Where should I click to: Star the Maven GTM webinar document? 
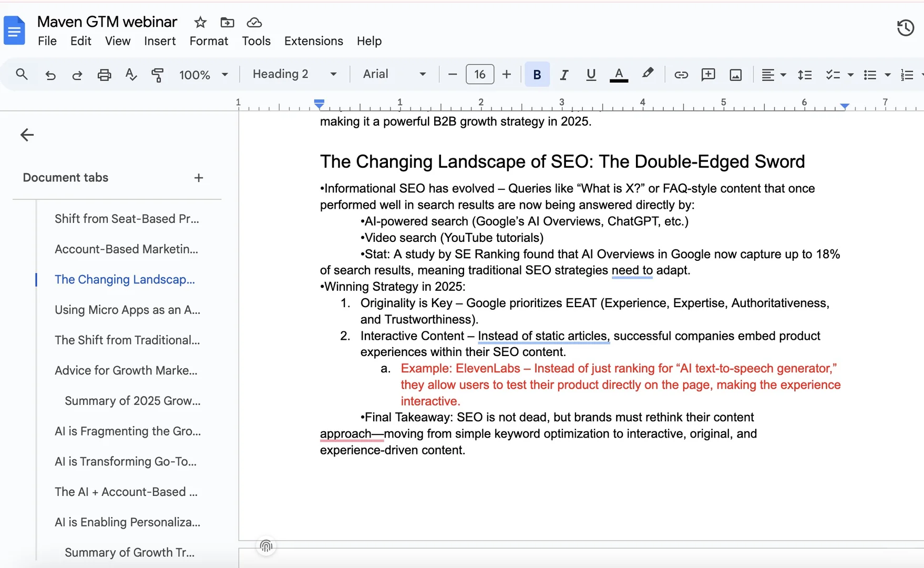(x=200, y=22)
